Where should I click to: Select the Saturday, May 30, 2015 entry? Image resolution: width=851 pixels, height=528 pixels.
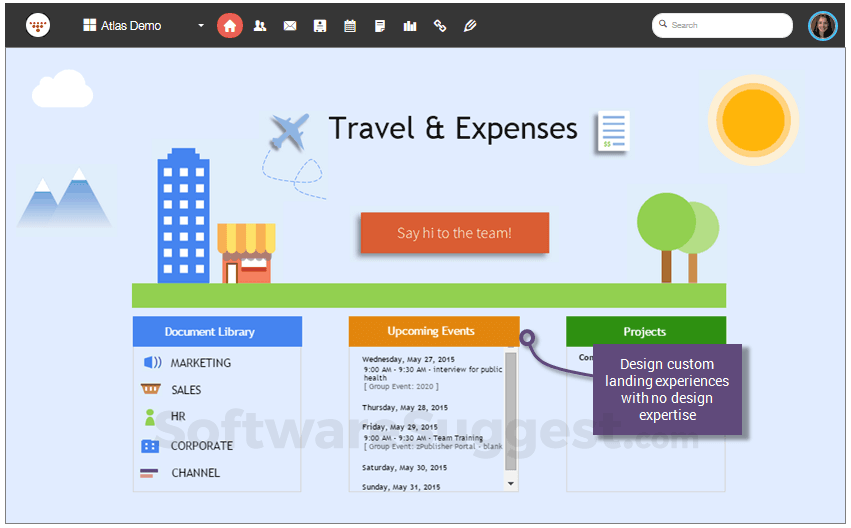click(404, 468)
